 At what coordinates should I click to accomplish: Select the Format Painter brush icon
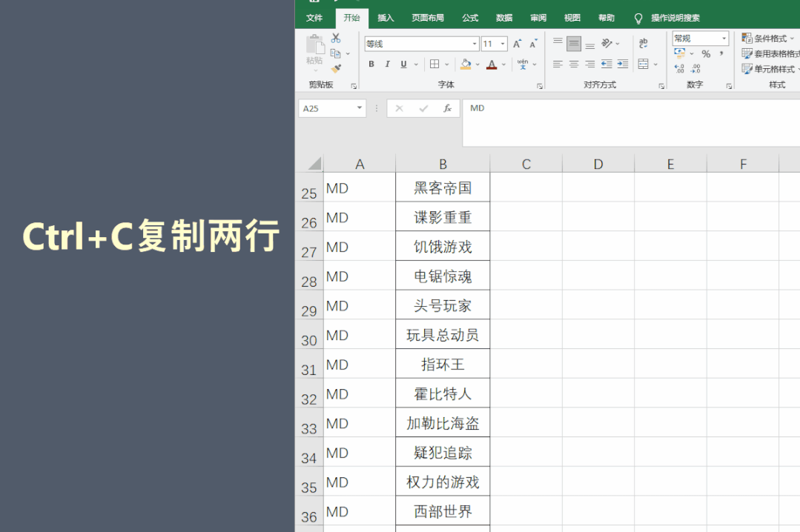coord(336,68)
